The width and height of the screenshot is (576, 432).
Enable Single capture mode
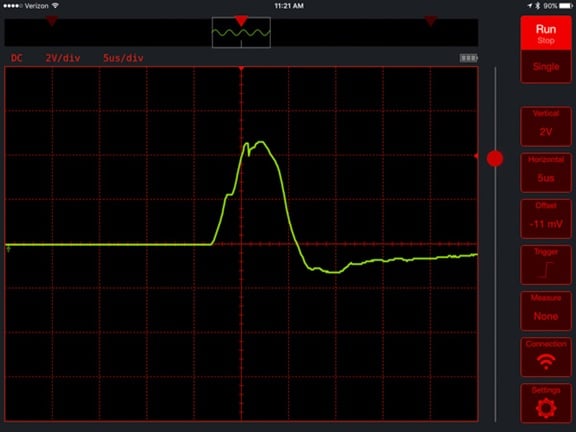[x=546, y=67]
